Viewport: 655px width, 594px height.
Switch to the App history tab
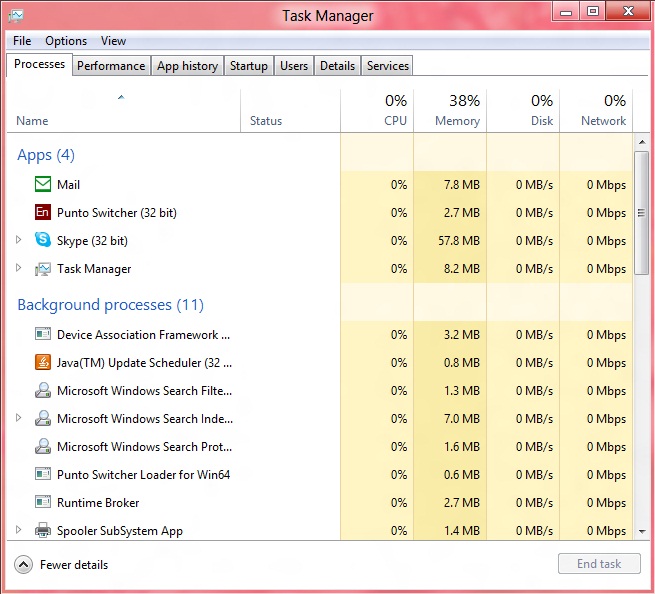187,66
